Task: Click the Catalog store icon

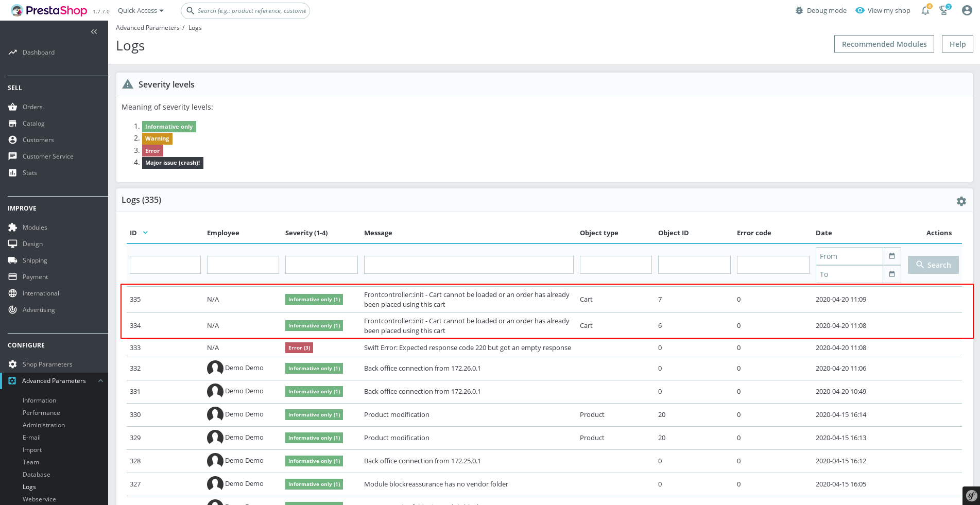Action: pyautogui.click(x=13, y=124)
